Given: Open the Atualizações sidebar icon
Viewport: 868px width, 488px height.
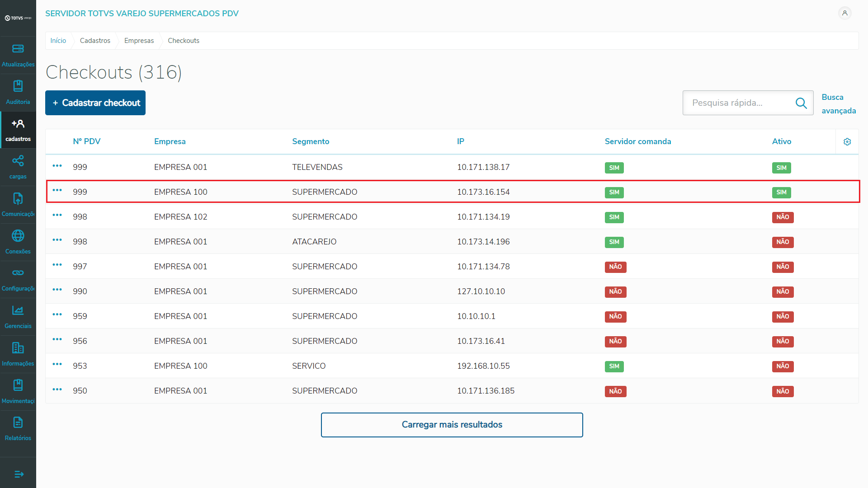Looking at the screenshot, I should click(18, 49).
